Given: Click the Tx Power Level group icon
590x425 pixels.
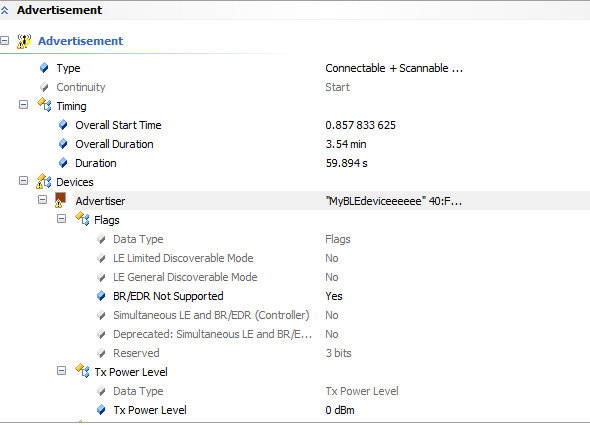Looking at the screenshot, I should click(82, 371).
